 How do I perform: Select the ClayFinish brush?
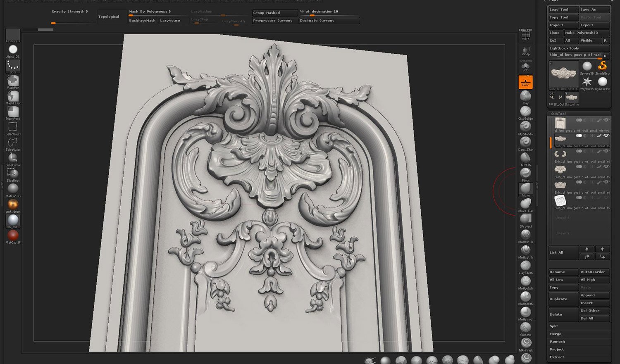click(525, 267)
